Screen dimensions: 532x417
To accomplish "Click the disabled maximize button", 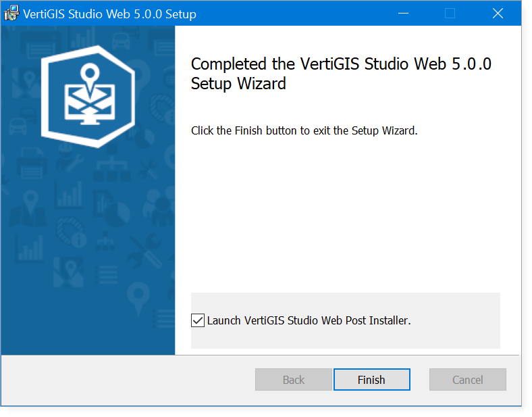I will [x=450, y=14].
